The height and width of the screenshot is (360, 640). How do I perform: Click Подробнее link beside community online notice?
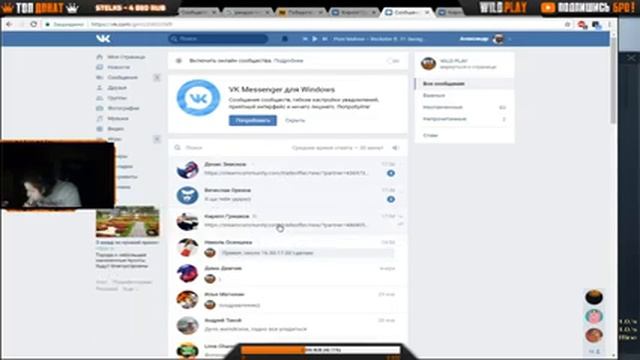(x=289, y=61)
